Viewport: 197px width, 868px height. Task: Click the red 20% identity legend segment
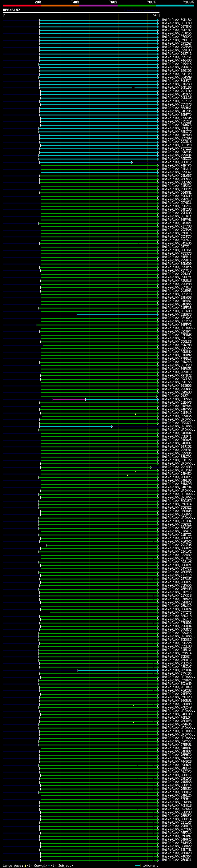[22, 6]
